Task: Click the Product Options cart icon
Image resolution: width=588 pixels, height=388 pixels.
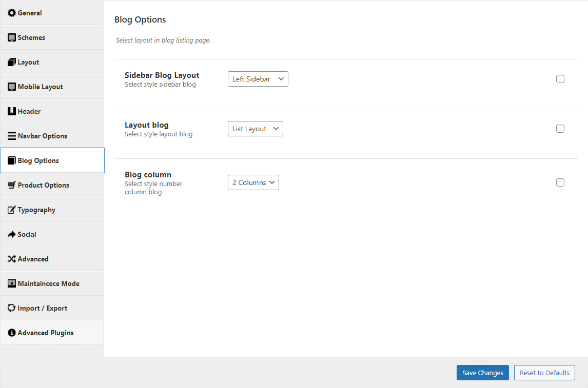Action: coord(12,185)
